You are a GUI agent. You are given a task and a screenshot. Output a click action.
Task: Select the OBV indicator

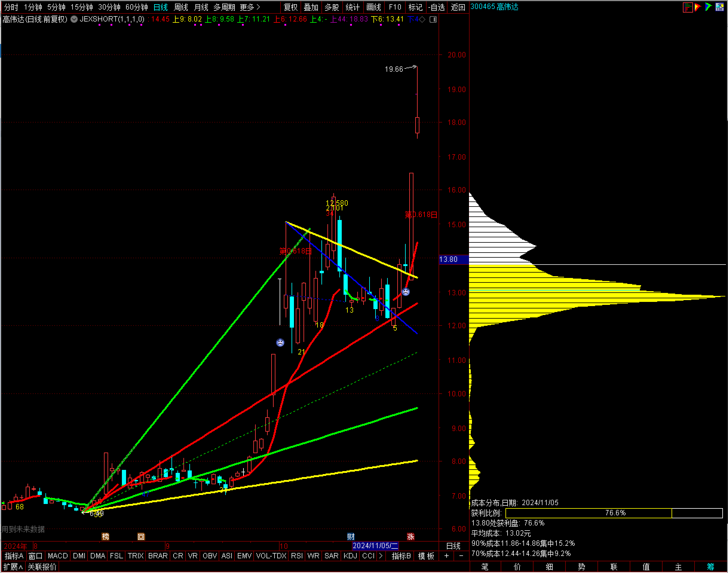coord(210,556)
